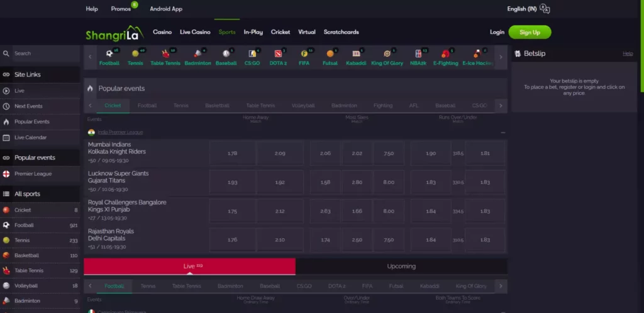Screen dimensions: 644x313
Task: Select the Basketball tab in Popular events
Action: tap(217, 106)
